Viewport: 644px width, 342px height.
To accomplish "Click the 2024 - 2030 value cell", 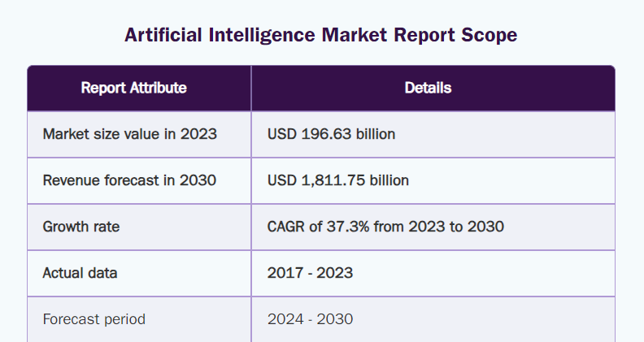I will click(310, 319).
